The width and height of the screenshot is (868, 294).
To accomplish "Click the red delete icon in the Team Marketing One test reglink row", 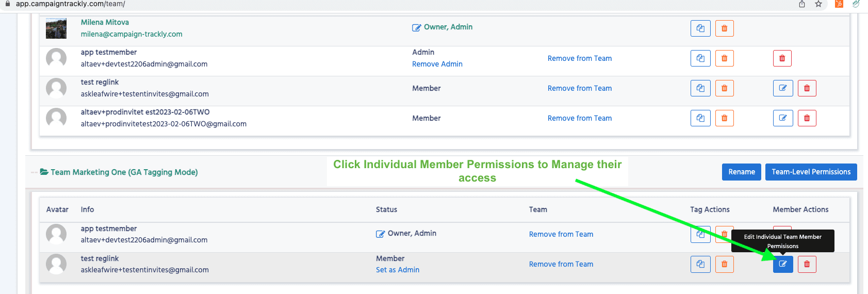I will 807,264.
